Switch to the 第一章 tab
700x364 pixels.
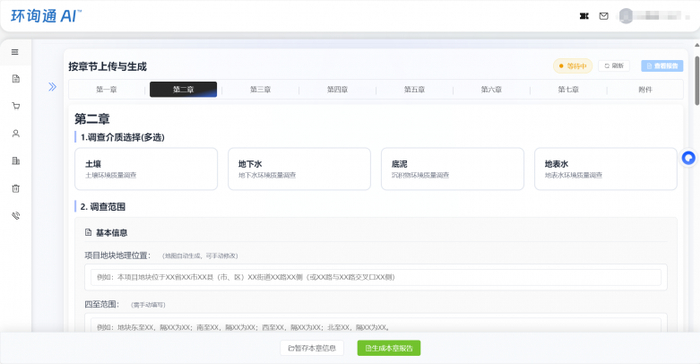(107, 89)
